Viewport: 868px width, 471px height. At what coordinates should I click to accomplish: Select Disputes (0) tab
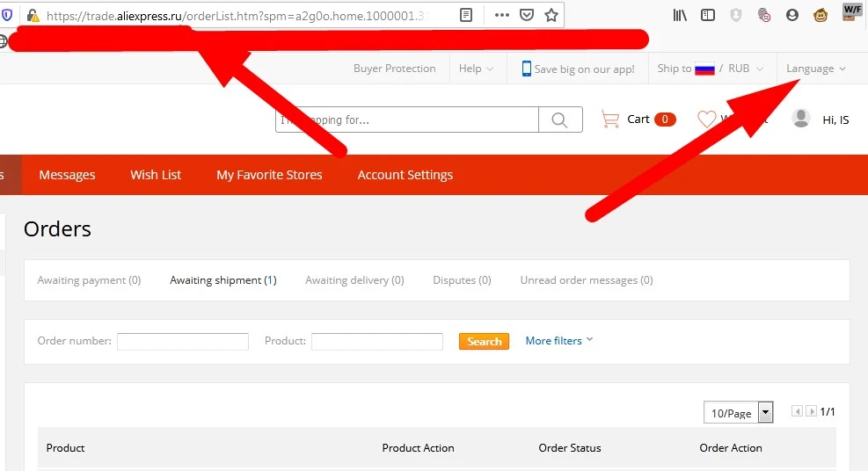point(463,280)
